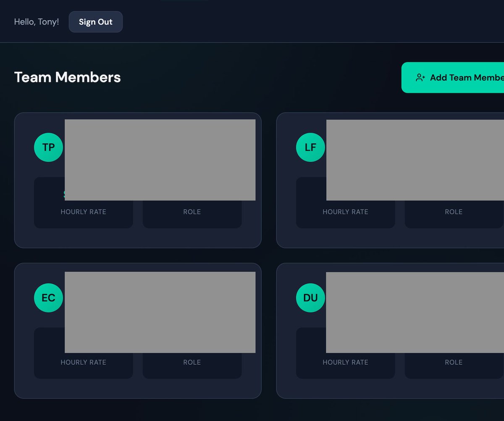Select the TP avatar circle

[48, 147]
